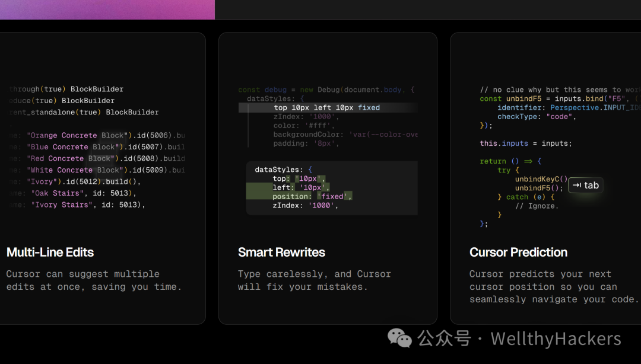
Task: Click the description 'Cursor predicts your next cursor position'
Action: tap(554, 287)
